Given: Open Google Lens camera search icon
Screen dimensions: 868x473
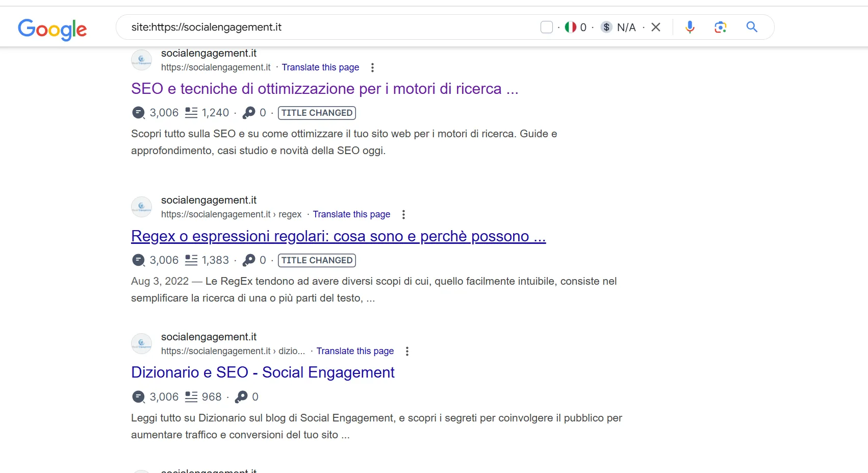Looking at the screenshot, I should pos(721,27).
